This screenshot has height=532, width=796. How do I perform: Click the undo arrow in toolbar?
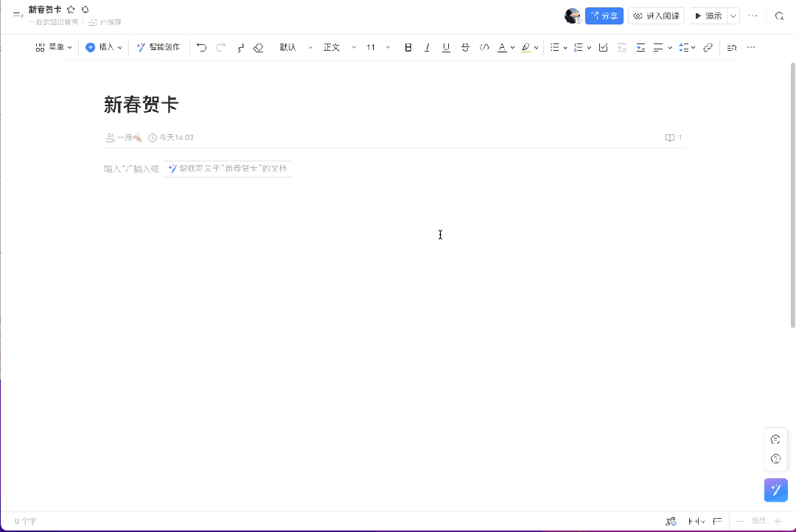point(201,47)
